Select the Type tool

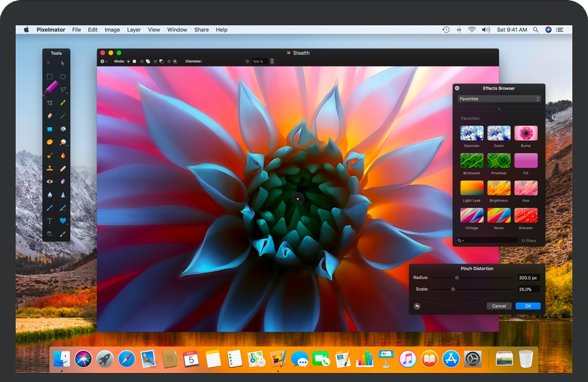(49, 221)
